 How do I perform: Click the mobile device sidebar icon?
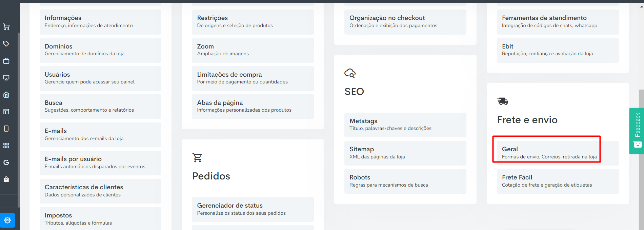[6, 129]
